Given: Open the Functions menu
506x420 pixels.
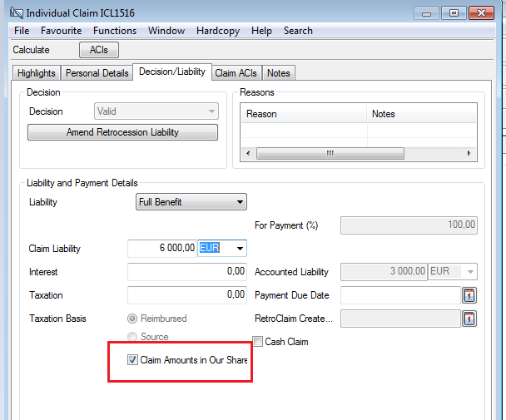Looking at the screenshot, I should click(115, 31).
